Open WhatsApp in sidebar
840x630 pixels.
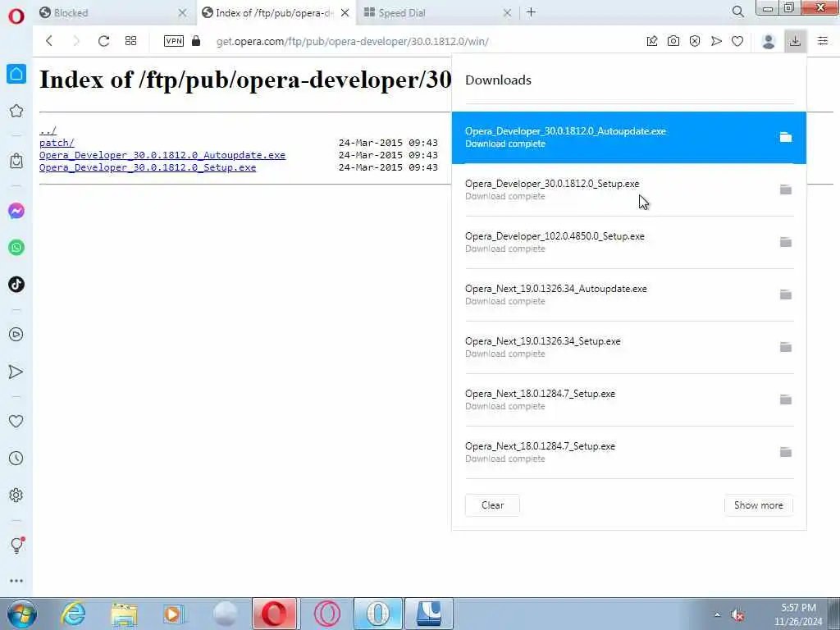(16, 248)
